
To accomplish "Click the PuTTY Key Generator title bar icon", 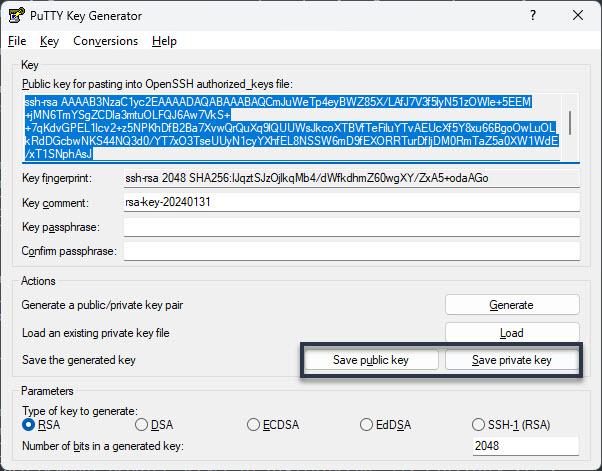I will click(x=17, y=15).
